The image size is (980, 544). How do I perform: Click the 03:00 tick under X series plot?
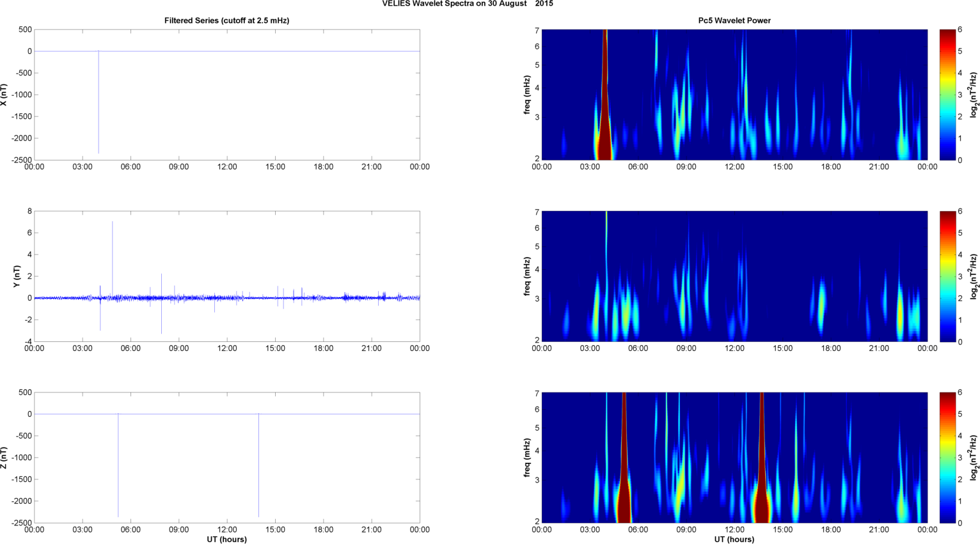[x=83, y=167]
